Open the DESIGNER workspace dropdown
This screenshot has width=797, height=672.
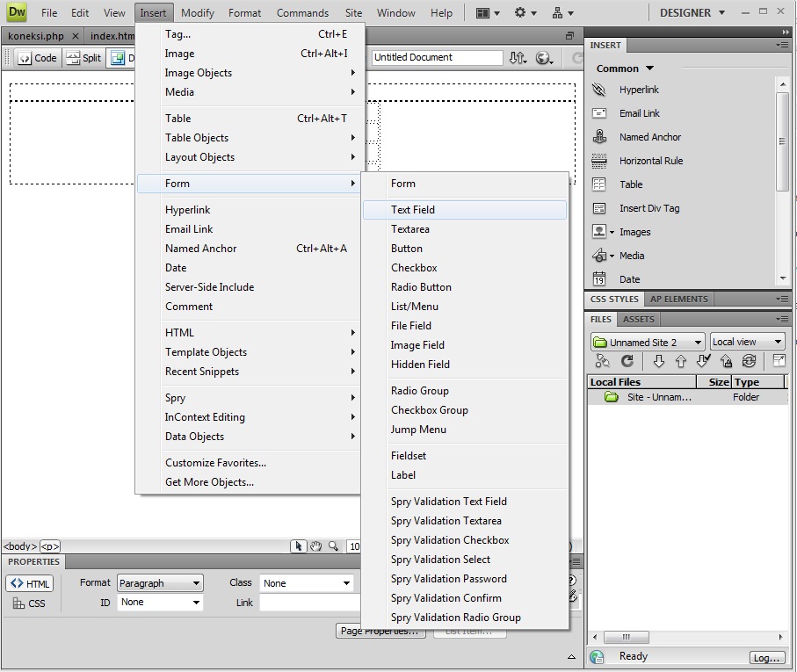692,12
